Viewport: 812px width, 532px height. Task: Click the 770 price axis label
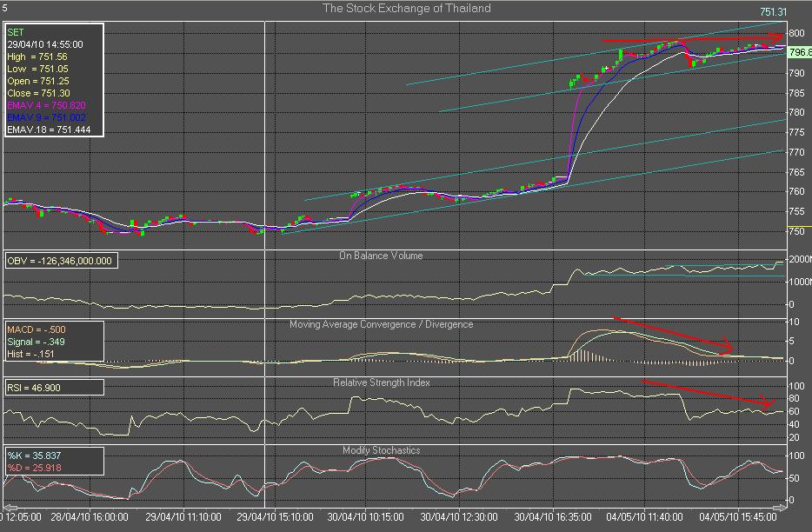tap(796, 152)
